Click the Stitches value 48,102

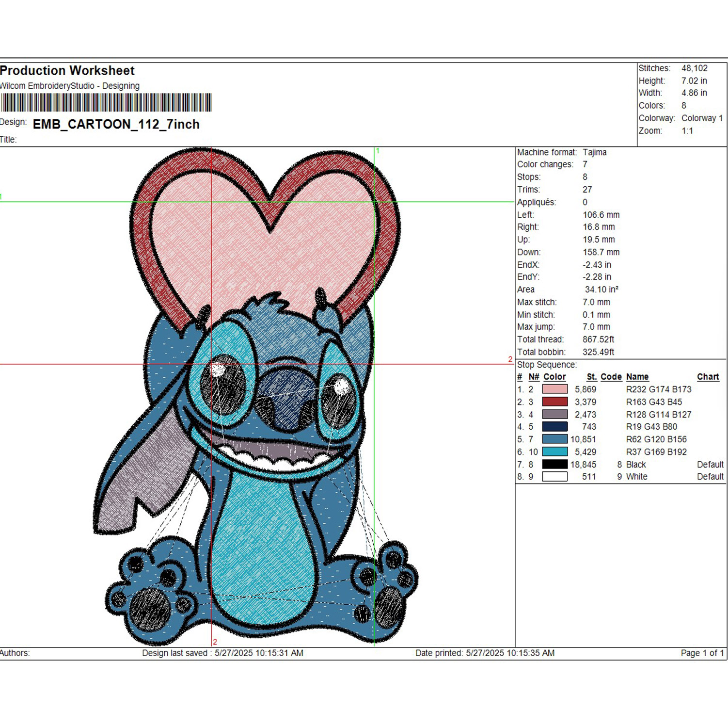[x=694, y=68]
